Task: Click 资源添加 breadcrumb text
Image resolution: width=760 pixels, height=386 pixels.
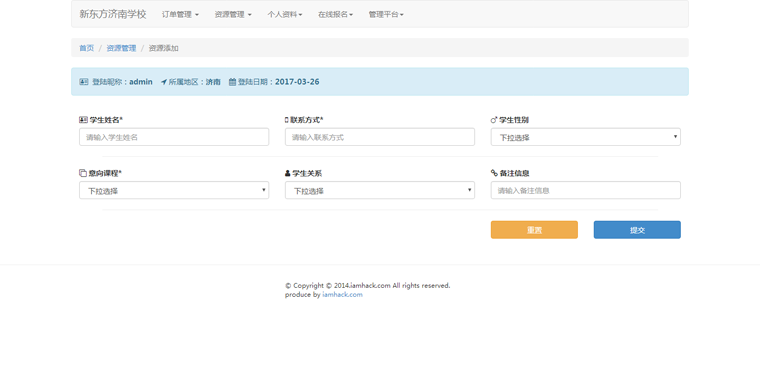Action: 163,48
